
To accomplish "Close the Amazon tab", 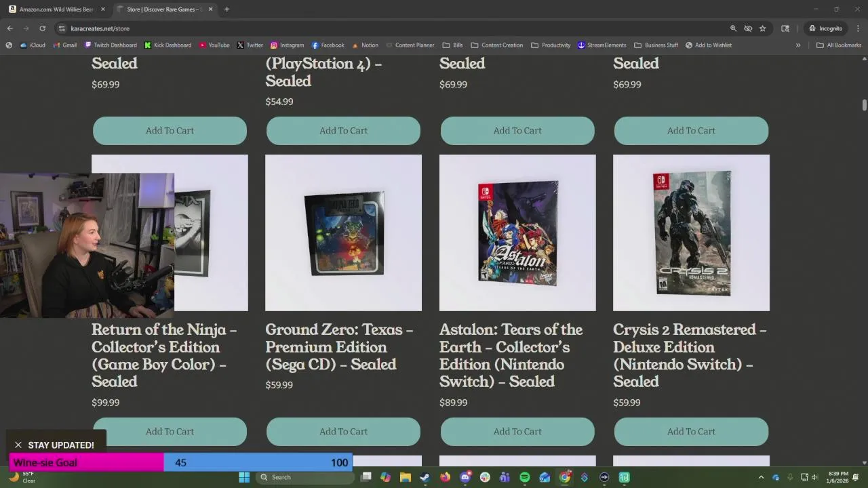I will coord(103,9).
